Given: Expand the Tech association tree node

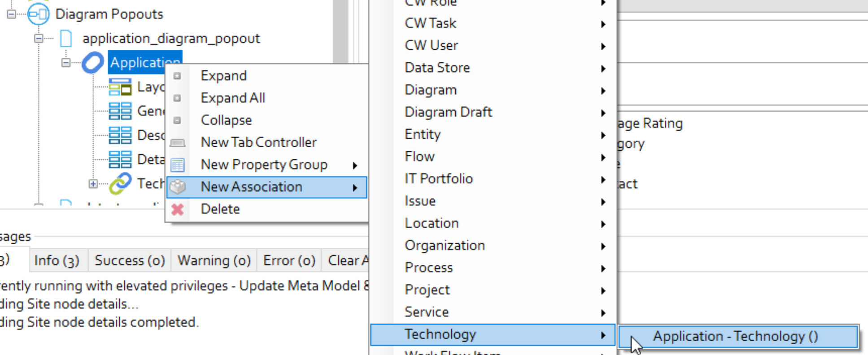Looking at the screenshot, I should [x=93, y=184].
